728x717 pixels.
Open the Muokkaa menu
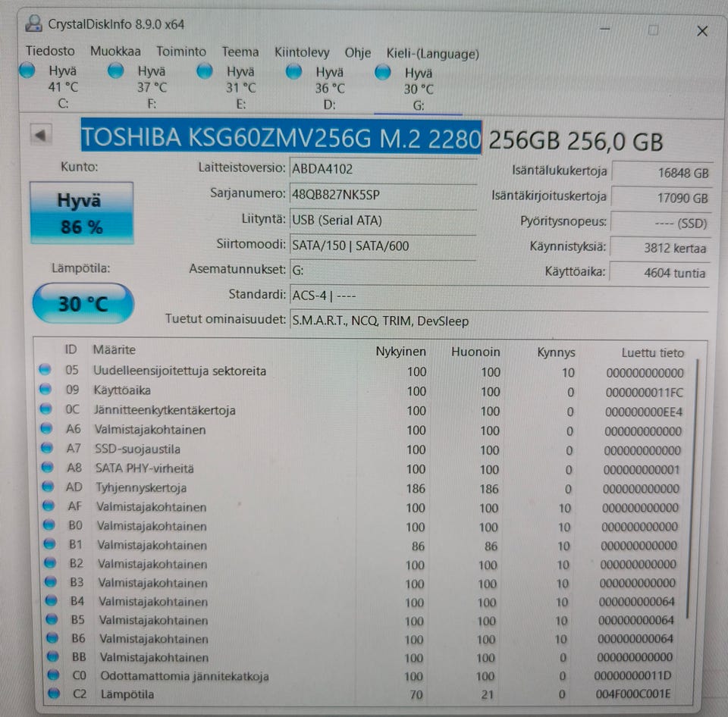point(115,51)
